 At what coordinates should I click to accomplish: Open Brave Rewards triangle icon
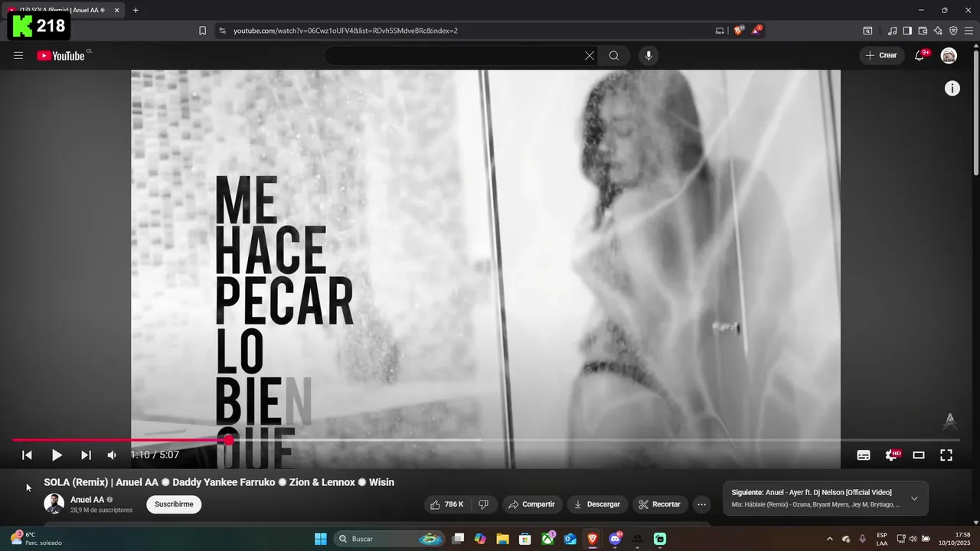[x=757, y=31]
